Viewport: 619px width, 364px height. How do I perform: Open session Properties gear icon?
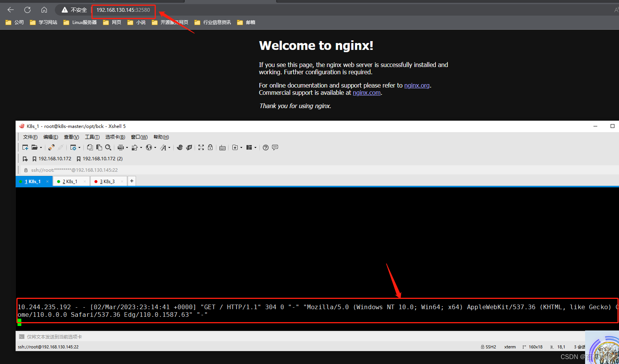(x=74, y=147)
